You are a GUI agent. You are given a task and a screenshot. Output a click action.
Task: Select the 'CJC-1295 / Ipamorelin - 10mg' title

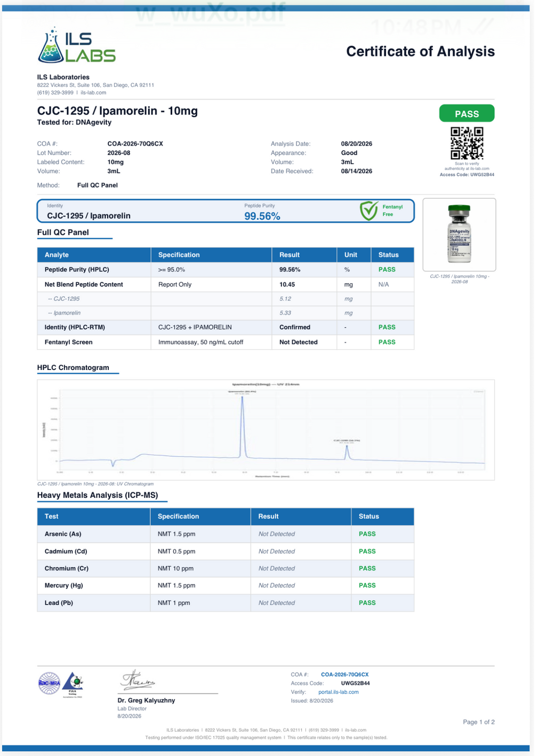(117, 111)
